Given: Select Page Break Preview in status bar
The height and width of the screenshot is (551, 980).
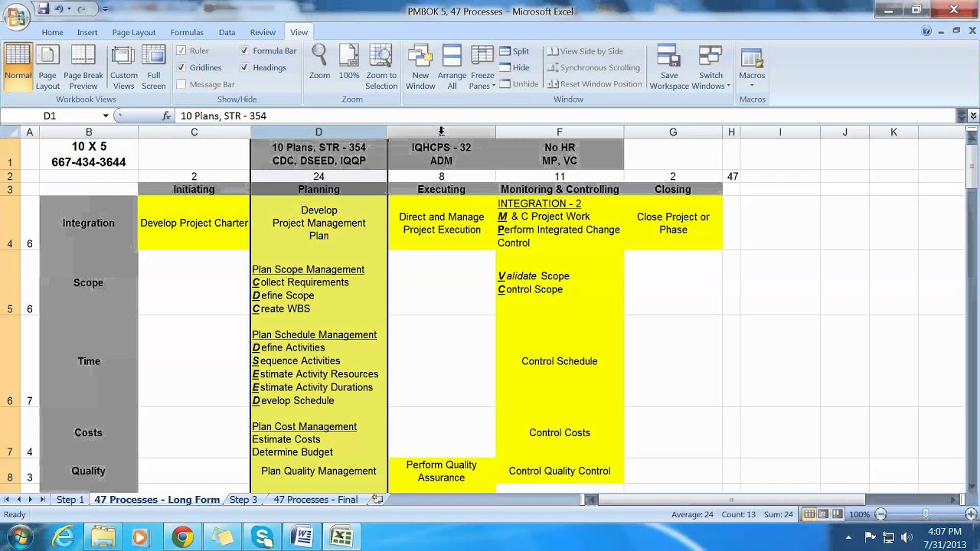Looking at the screenshot, I should coord(837,514).
